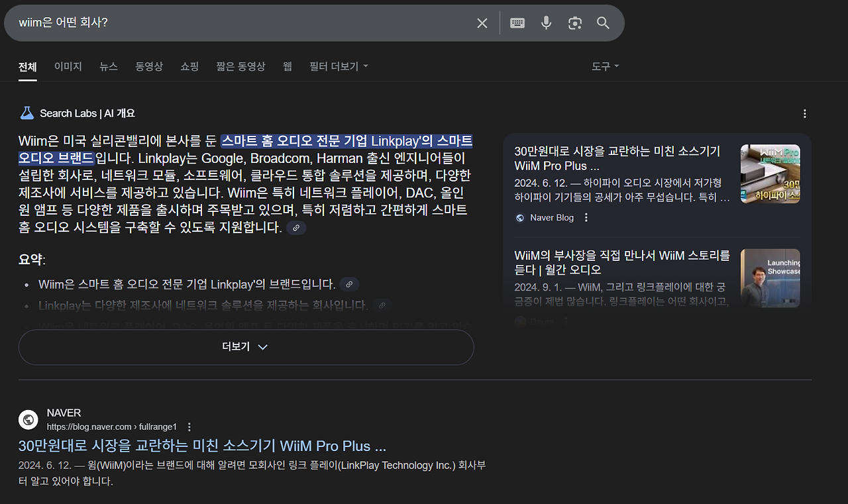
Task: Click the 'Search Labs | AI 개요' label
Action: point(87,113)
